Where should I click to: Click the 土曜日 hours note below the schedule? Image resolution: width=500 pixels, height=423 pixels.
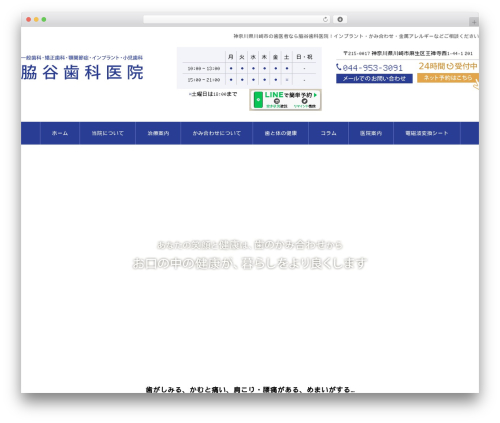tap(213, 94)
